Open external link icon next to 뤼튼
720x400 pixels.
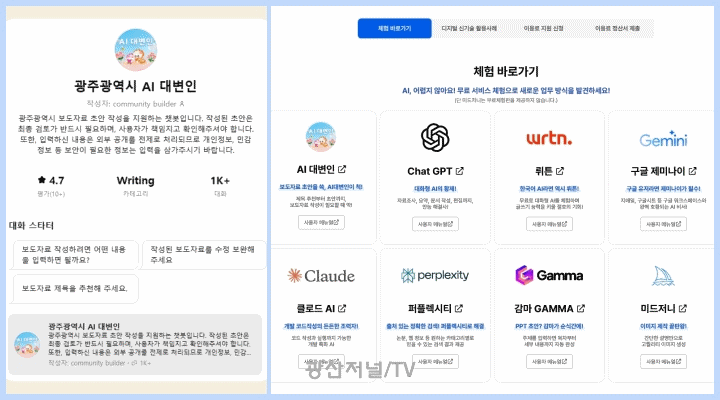tap(560, 171)
